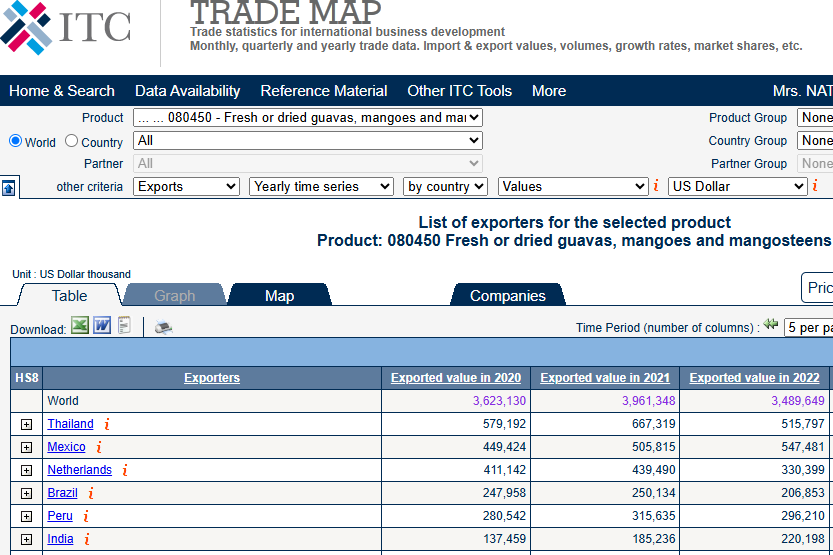The image size is (833, 555).
Task: Expand HS8 details for Mexico
Action: pyautogui.click(x=26, y=447)
